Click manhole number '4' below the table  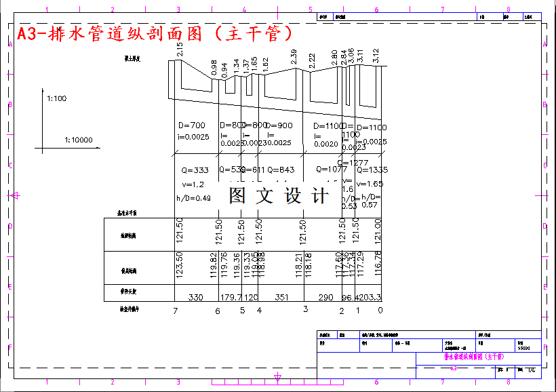pyautogui.click(x=259, y=311)
